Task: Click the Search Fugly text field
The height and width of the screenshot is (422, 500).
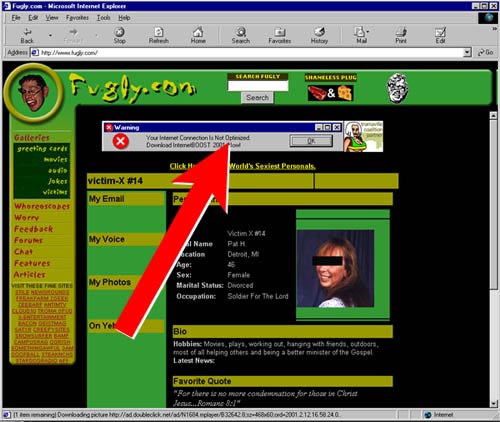Action: click(x=258, y=86)
